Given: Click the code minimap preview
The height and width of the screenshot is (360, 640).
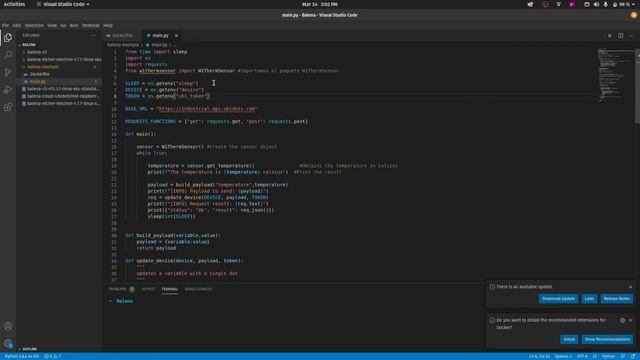Looking at the screenshot, I should (x=616, y=76).
